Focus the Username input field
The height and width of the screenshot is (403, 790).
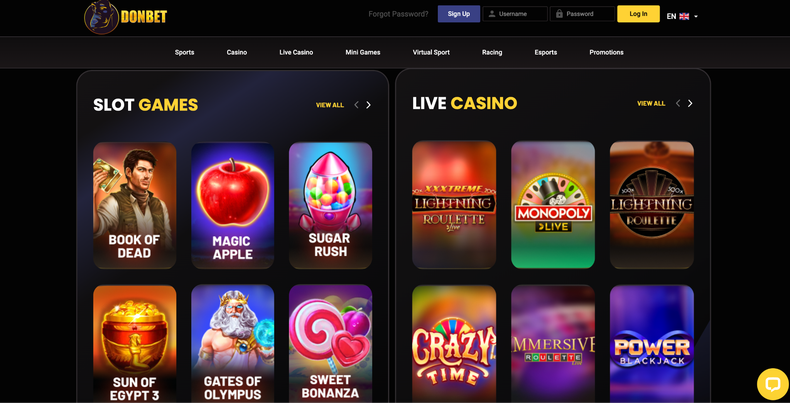(515, 14)
